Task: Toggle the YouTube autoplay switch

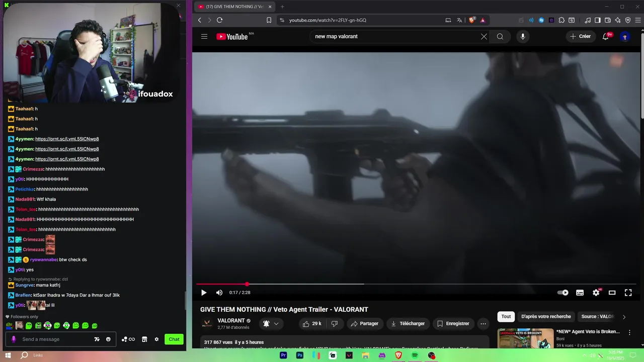Action: [563, 293]
